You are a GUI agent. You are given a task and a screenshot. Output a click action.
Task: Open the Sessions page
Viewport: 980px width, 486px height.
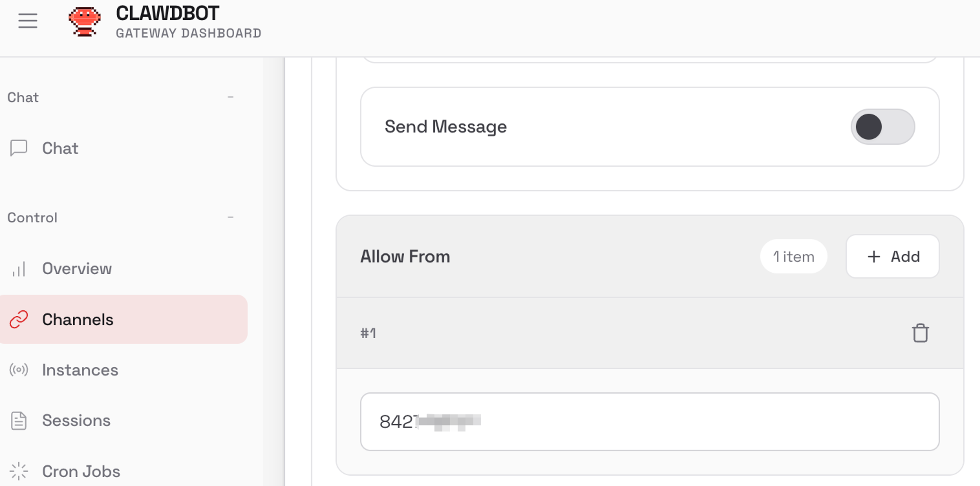pos(76,421)
